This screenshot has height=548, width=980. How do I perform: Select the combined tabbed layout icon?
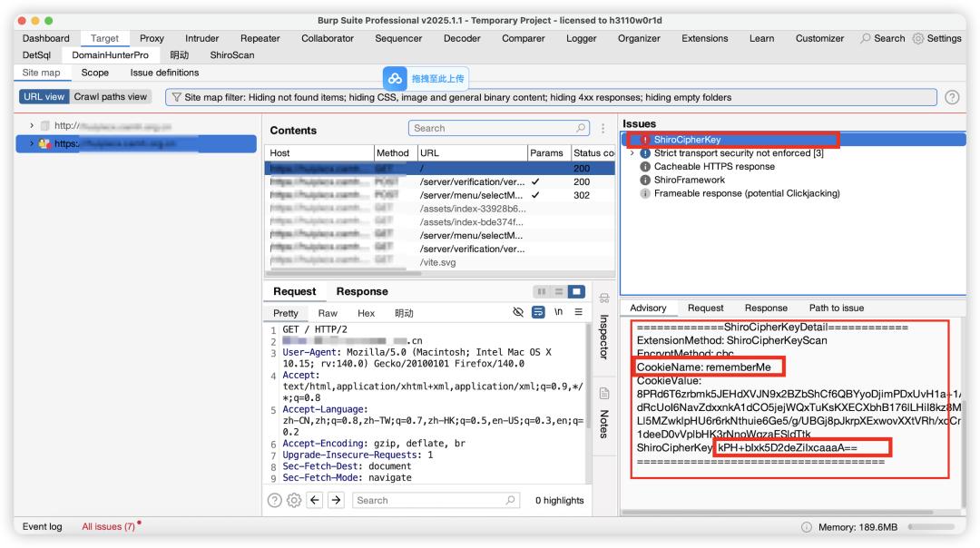[576, 292]
